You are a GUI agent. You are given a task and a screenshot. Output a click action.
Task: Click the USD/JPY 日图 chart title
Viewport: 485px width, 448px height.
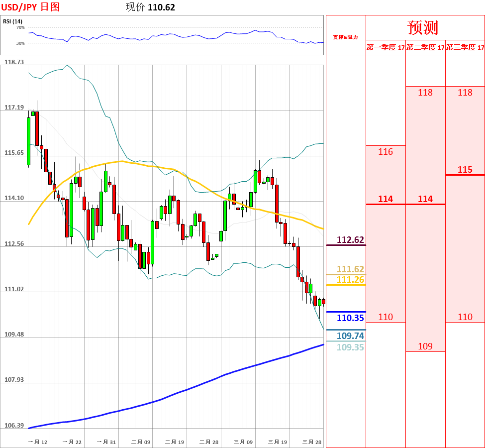coord(30,7)
